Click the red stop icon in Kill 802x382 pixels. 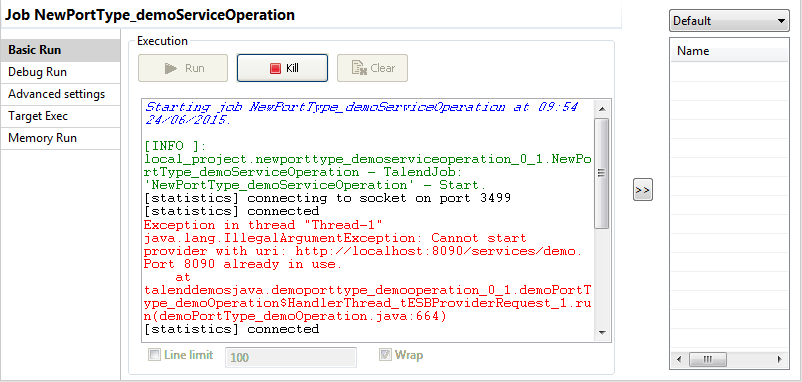[x=275, y=69]
